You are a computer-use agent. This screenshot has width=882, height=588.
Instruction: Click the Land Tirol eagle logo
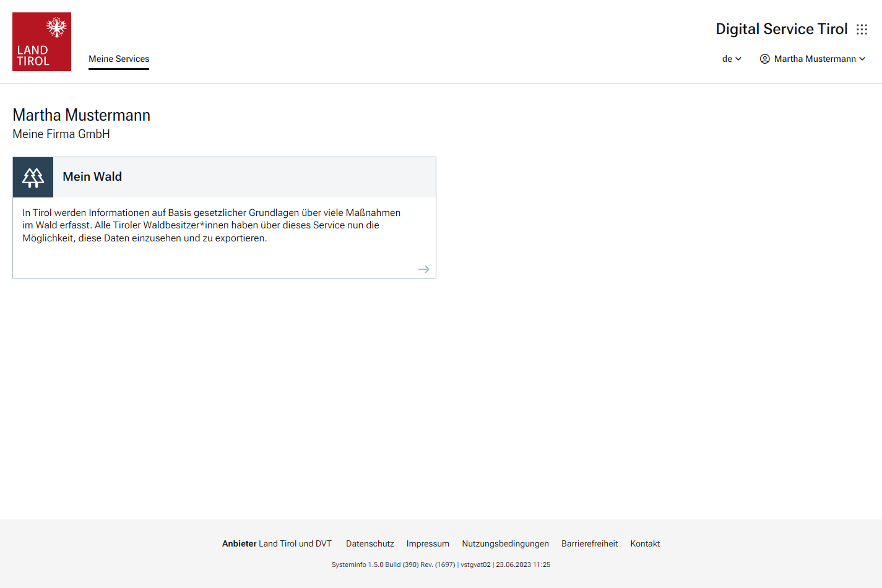pyautogui.click(x=41, y=41)
